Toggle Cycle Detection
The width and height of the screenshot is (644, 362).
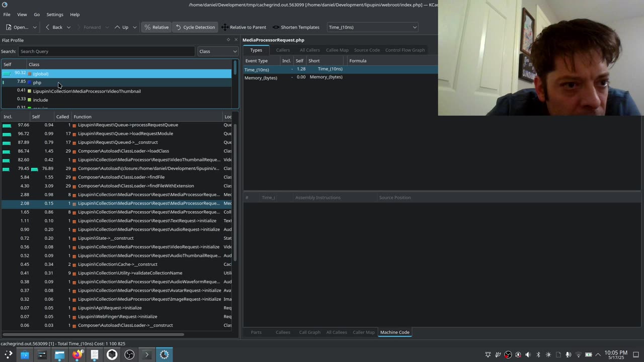click(195, 27)
